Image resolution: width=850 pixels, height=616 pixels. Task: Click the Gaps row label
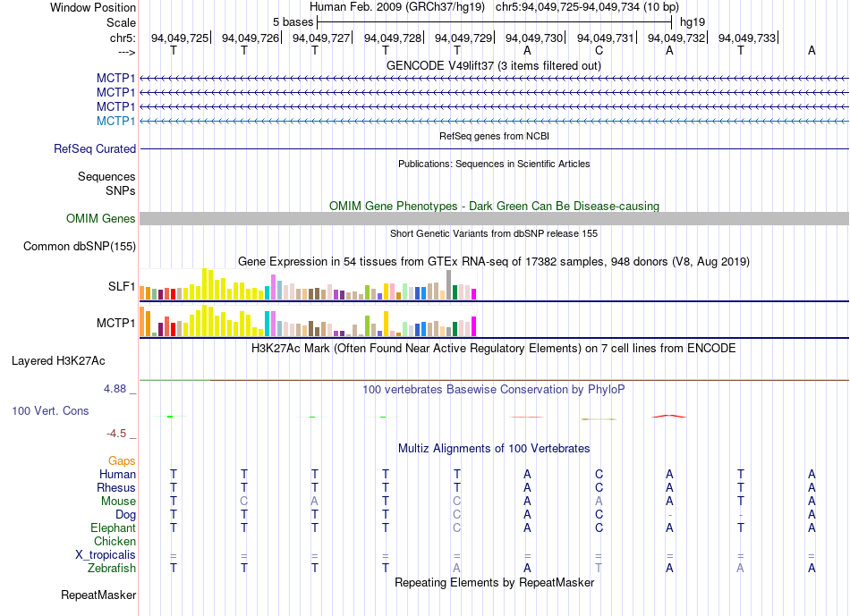click(122, 460)
